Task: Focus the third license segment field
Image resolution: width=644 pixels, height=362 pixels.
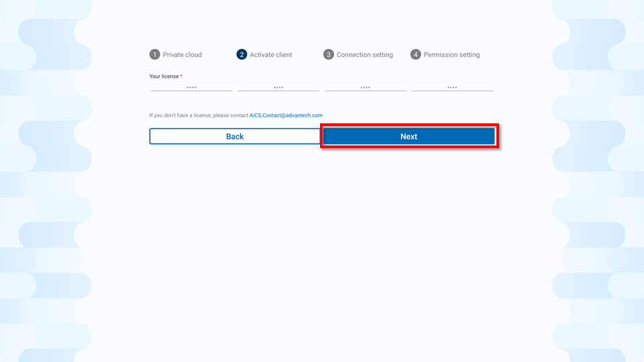Action: click(x=365, y=87)
